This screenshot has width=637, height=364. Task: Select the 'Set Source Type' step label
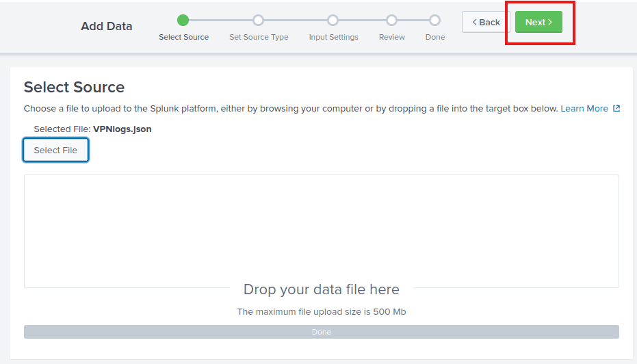[x=259, y=37]
